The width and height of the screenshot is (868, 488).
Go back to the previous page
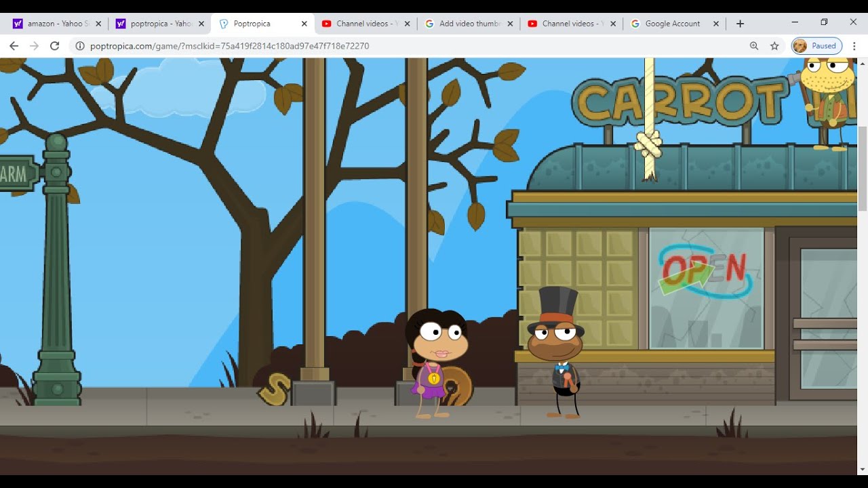[14, 46]
